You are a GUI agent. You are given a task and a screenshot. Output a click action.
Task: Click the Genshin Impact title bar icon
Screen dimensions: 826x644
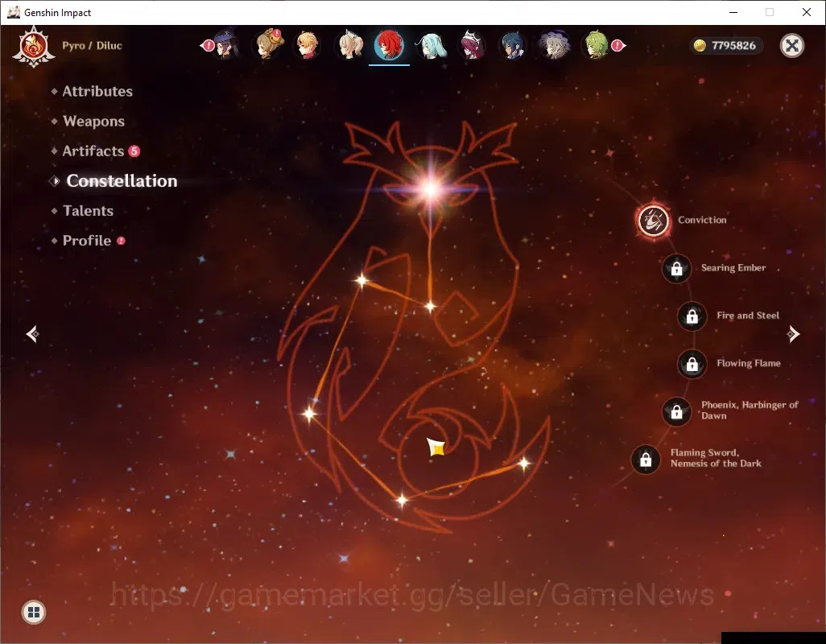coord(14,12)
